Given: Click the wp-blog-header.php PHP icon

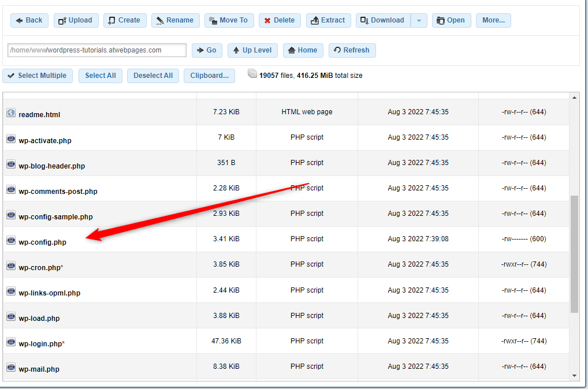Looking at the screenshot, I should [x=11, y=164].
